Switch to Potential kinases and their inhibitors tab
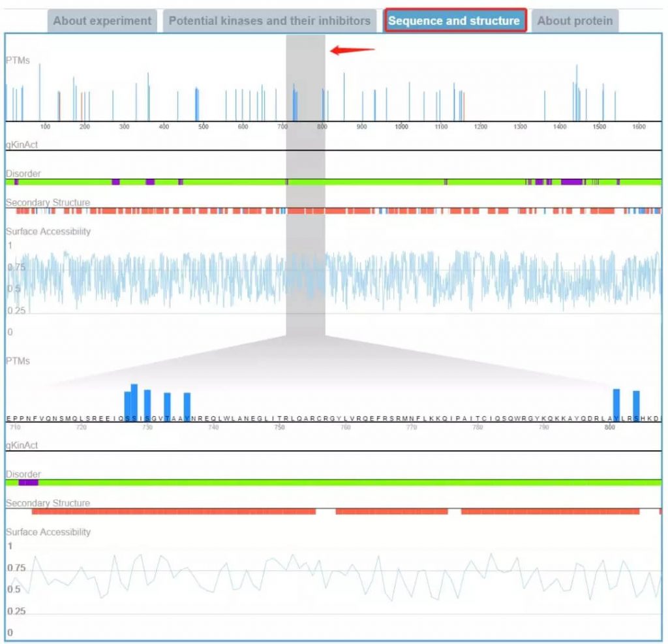 (269, 21)
